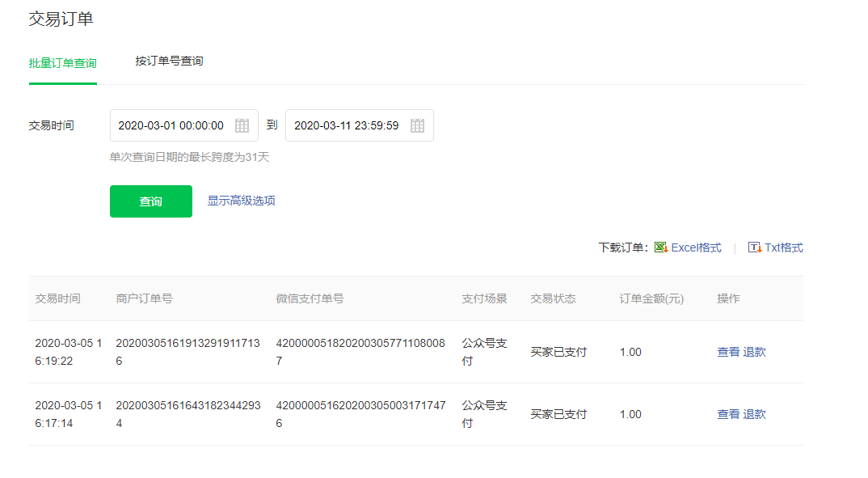Click 买家已支付 status in 16:17:14 row
This screenshot has width=868, height=478.
pyautogui.click(x=558, y=414)
